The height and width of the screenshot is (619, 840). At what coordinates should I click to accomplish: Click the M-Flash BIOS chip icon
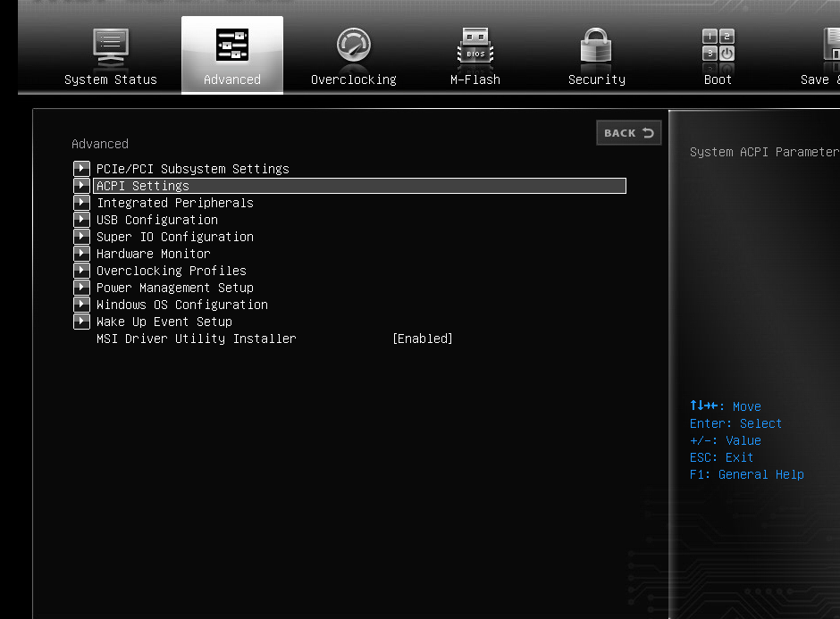click(x=475, y=45)
